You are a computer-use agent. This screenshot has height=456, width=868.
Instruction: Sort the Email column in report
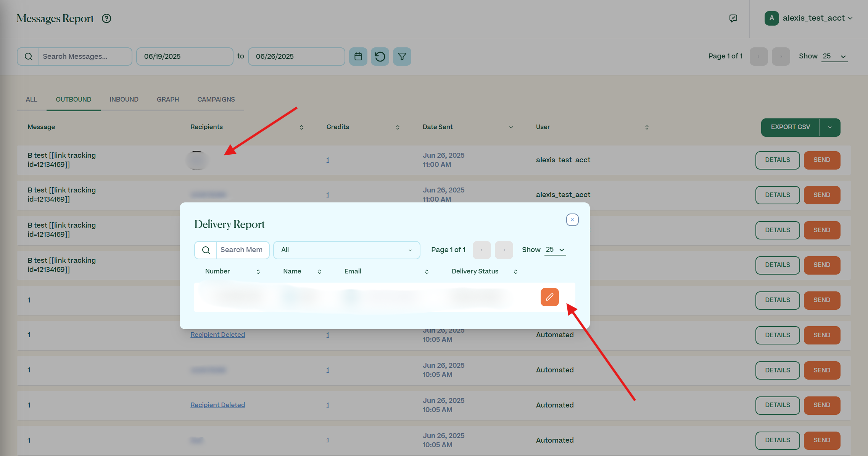pos(427,272)
